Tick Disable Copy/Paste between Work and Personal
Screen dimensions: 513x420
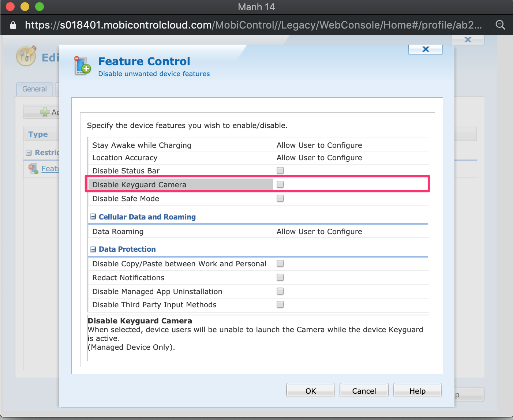(x=280, y=263)
